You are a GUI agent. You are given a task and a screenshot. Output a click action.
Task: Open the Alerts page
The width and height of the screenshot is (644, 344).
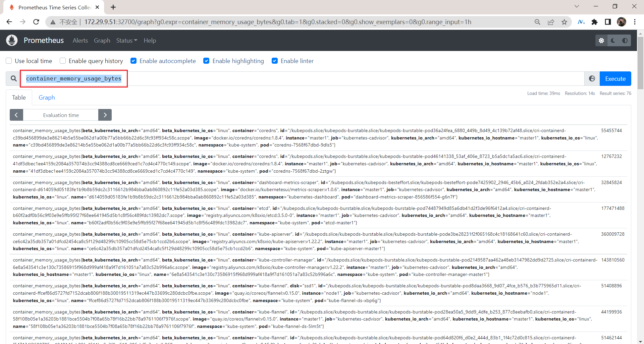[x=80, y=41]
